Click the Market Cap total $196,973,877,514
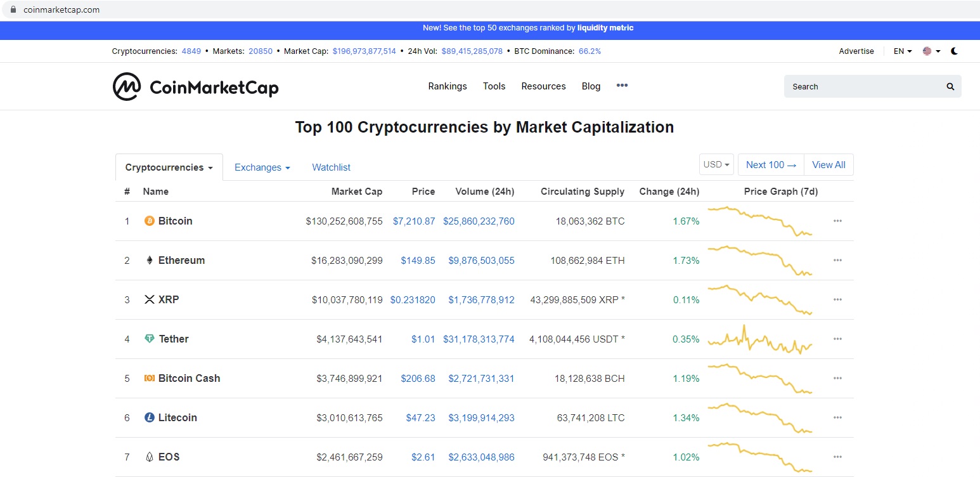The height and width of the screenshot is (477, 980). coord(364,51)
